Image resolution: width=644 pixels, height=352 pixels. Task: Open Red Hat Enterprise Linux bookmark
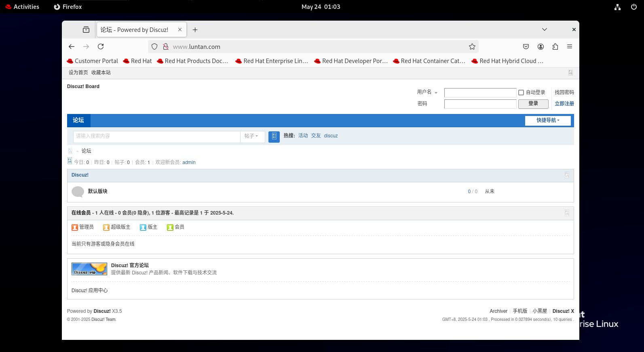point(272,61)
